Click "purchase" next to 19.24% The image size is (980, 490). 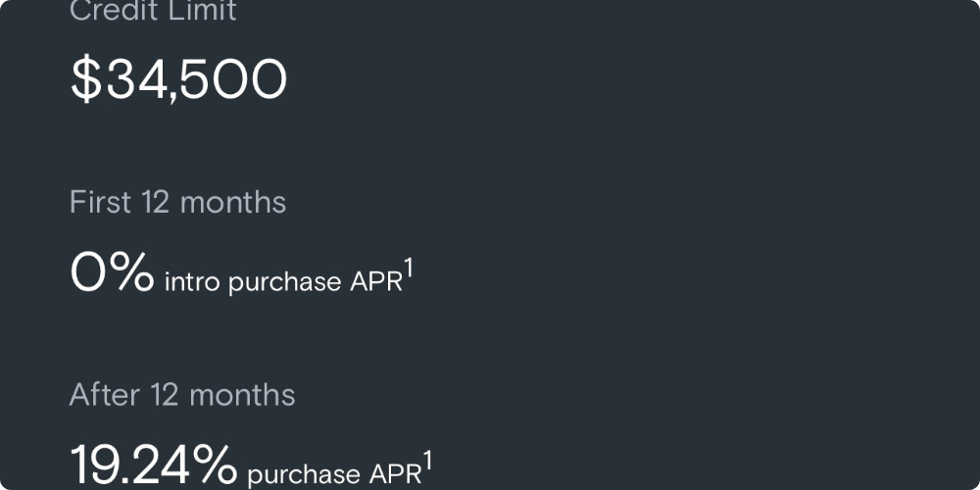304,475
